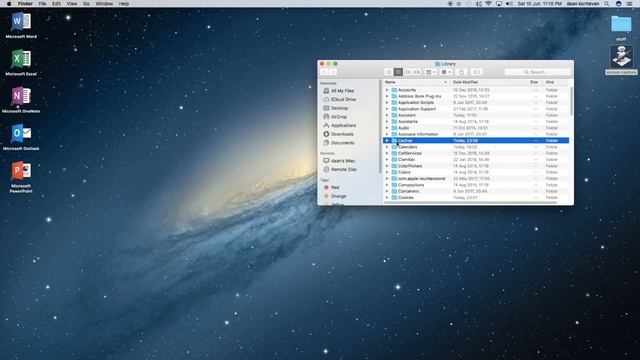The height and width of the screenshot is (360, 640).
Task: Click the volume icon in menu bar
Action: pyautogui.click(x=509, y=4)
